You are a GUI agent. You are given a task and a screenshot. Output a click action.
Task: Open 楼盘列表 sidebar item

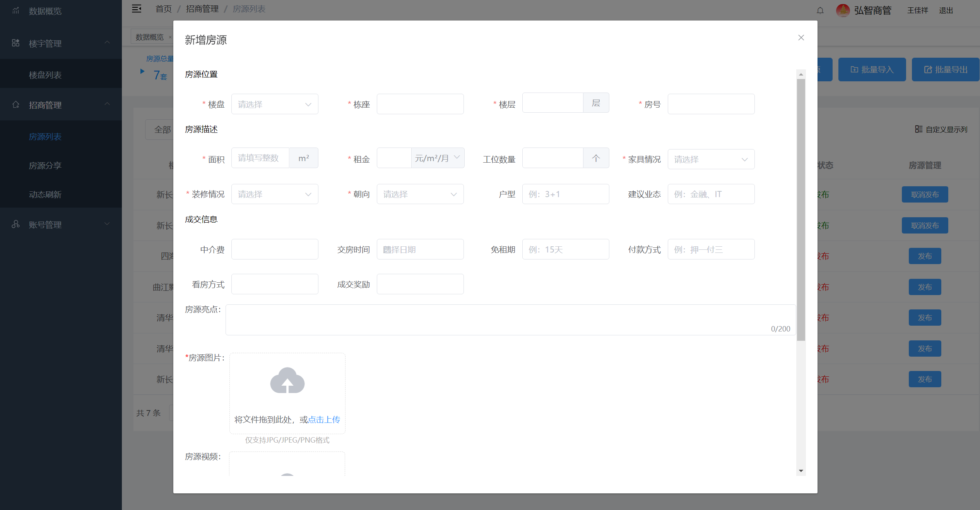(61, 75)
